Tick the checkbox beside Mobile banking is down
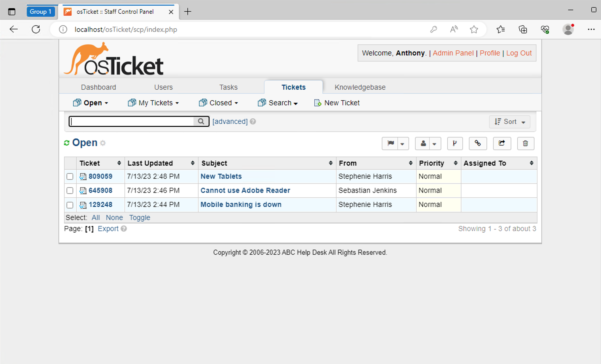This screenshot has width=601, height=364. [x=70, y=205]
